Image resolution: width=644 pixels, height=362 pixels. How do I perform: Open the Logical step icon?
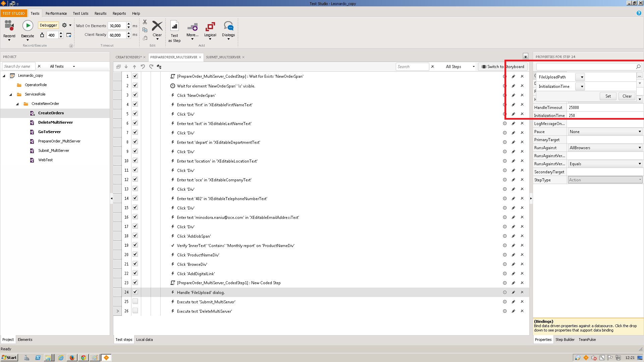[210, 27]
